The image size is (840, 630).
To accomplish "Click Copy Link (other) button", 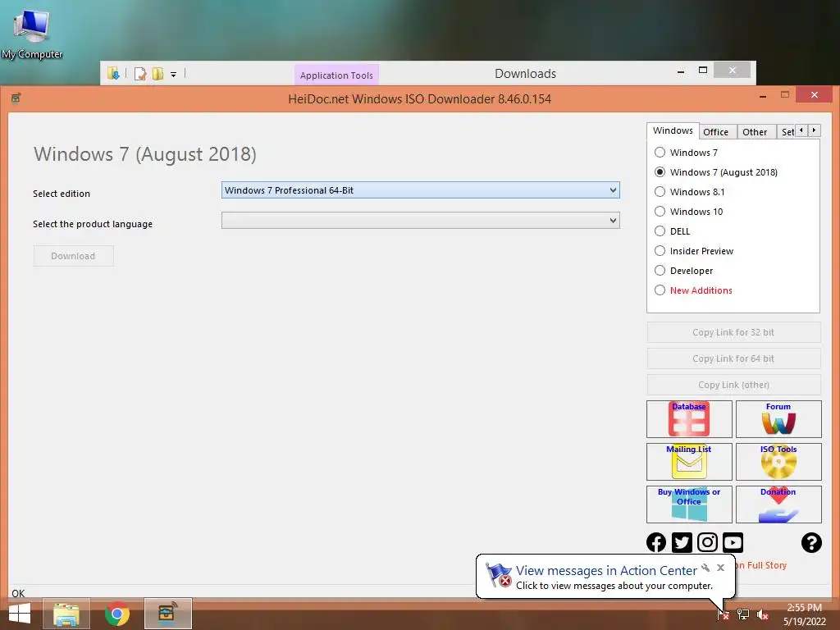I will pyautogui.click(x=733, y=385).
